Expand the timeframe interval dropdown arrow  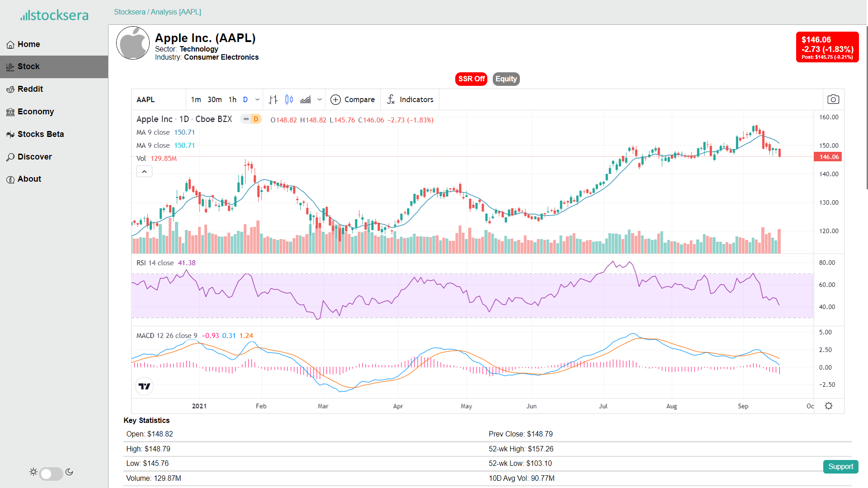coord(257,99)
